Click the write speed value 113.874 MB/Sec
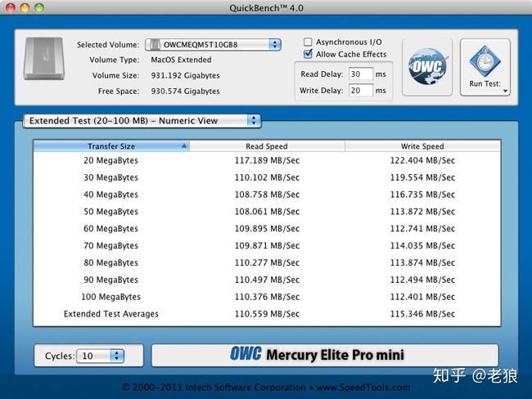The width and height of the screenshot is (532, 399). tap(422, 262)
